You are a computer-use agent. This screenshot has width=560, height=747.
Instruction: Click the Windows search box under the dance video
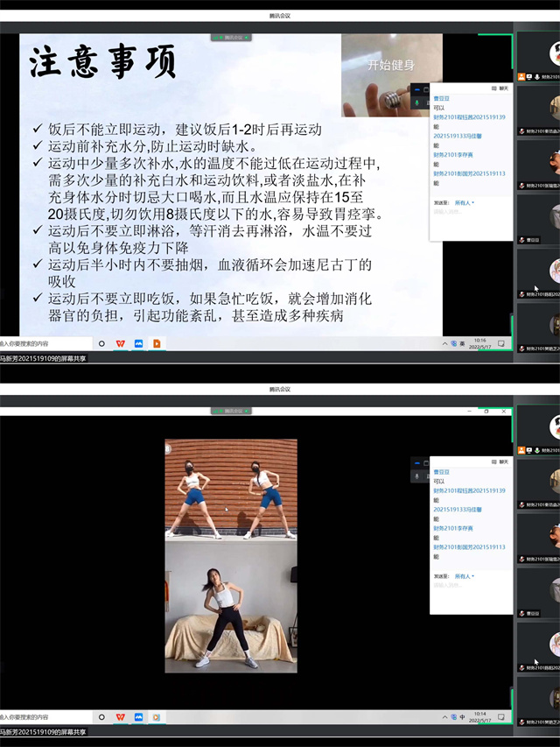(45, 717)
